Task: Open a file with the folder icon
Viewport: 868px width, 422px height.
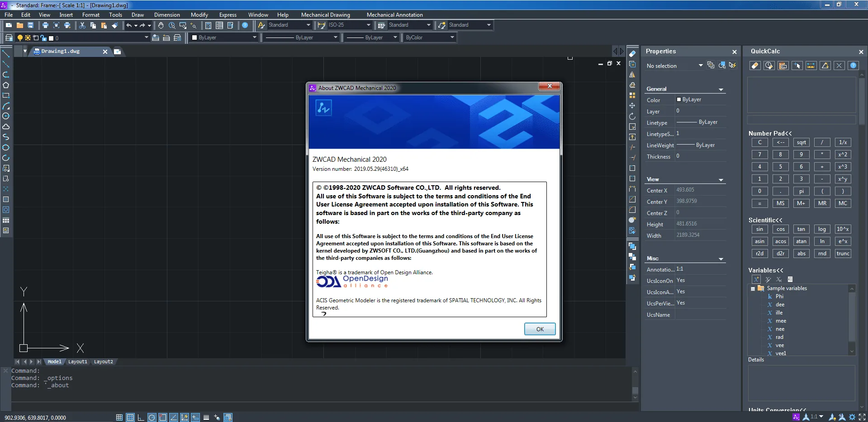Action: pos(19,25)
